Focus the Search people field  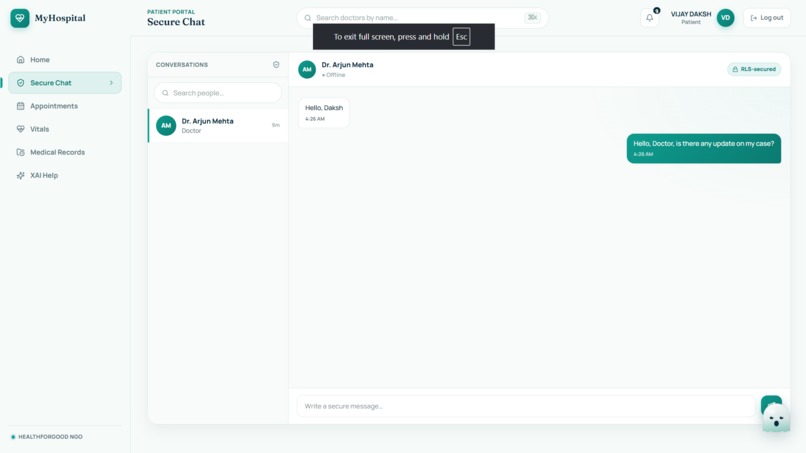click(218, 93)
